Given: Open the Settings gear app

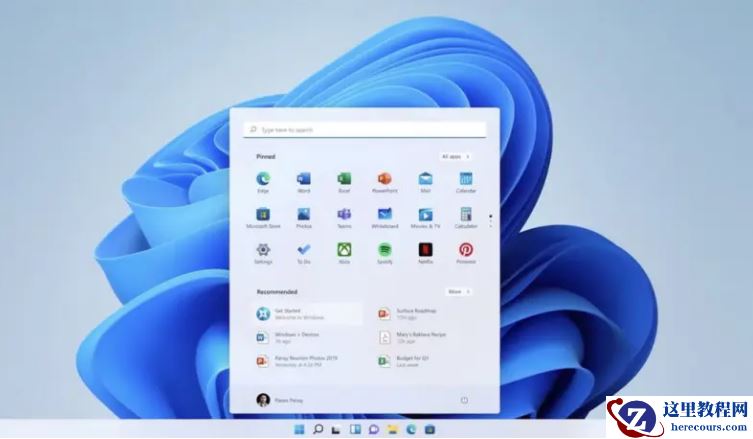Looking at the screenshot, I should [263, 254].
